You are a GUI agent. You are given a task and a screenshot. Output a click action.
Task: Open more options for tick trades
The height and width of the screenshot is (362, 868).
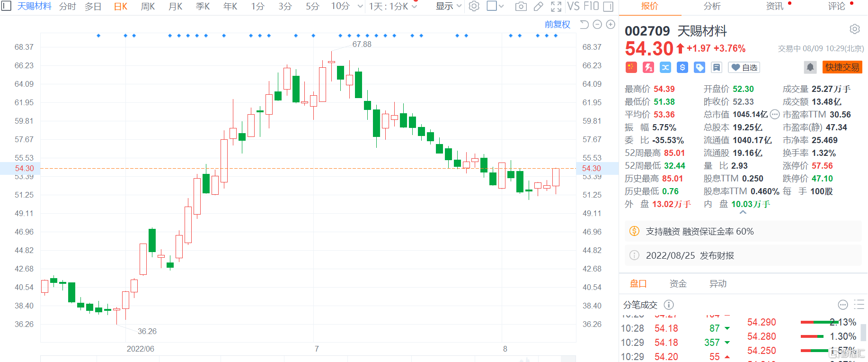click(843, 305)
